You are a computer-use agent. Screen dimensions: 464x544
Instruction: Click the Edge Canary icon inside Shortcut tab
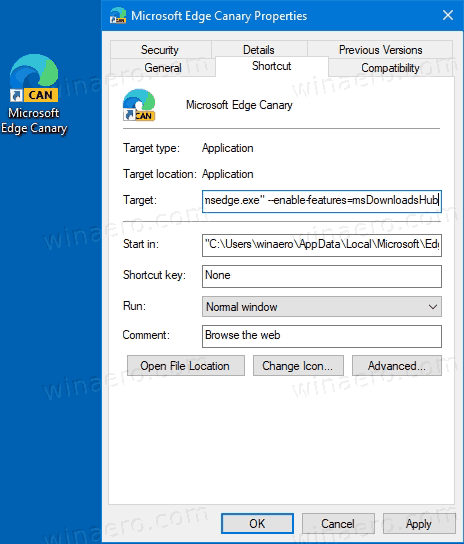[x=139, y=105]
